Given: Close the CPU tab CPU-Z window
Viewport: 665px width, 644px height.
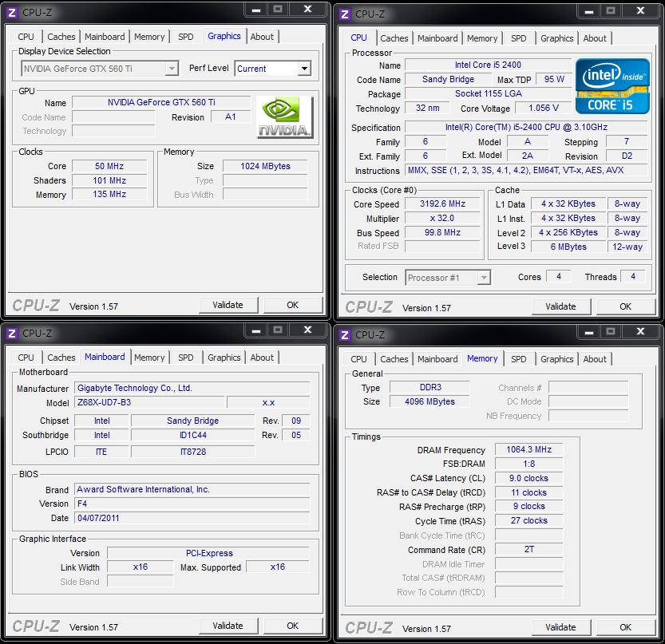Looking at the screenshot, I should pyautogui.click(x=641, y=10).
